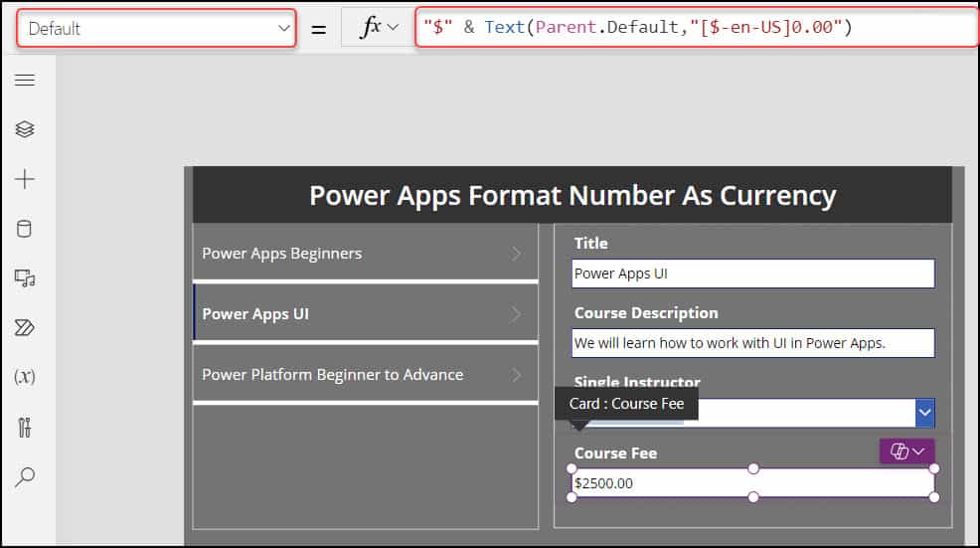Click the Search magnifier icon
This screenshot has width=980, height=548.
(x=25, y=476)
